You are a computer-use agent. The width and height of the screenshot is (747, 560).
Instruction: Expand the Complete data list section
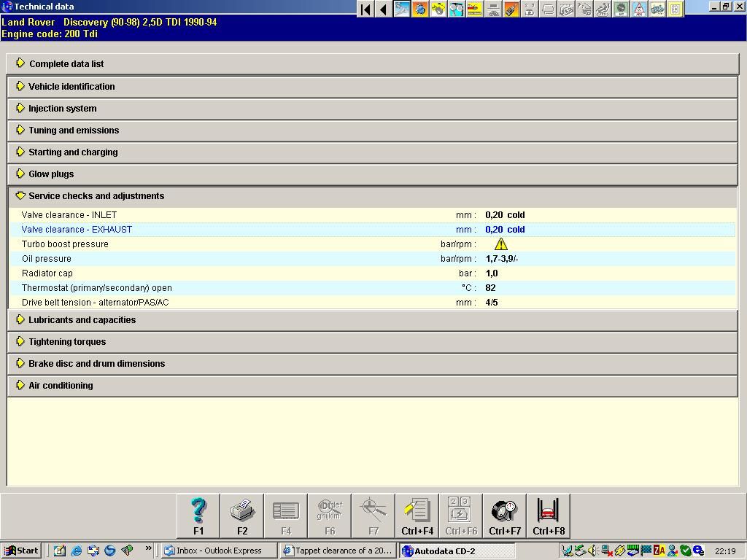[373, 64]
